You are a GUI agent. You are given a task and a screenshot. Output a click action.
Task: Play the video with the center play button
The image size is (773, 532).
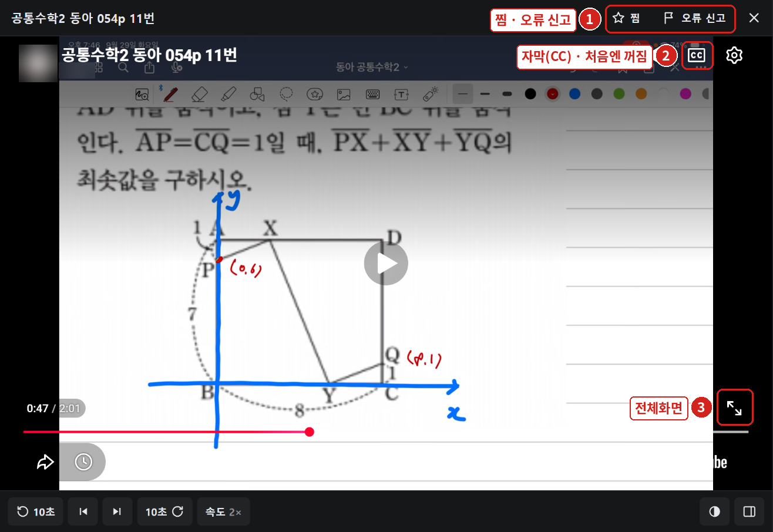coord(386,264)
